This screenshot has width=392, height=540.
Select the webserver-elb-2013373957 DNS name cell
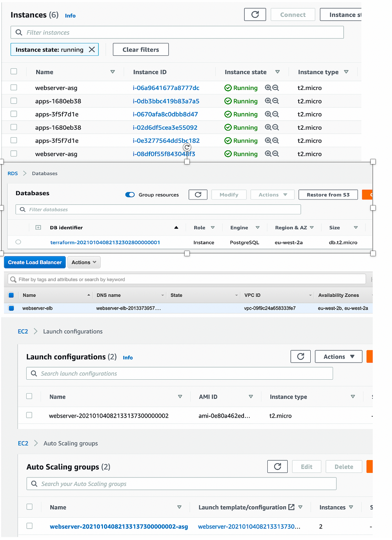[x=129, y=308]
